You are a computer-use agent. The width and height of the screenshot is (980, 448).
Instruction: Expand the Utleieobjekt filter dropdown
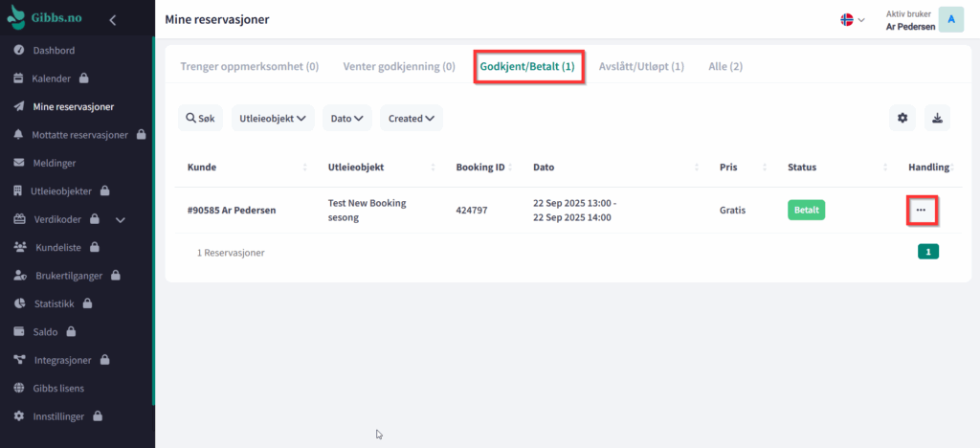[273, 119]
